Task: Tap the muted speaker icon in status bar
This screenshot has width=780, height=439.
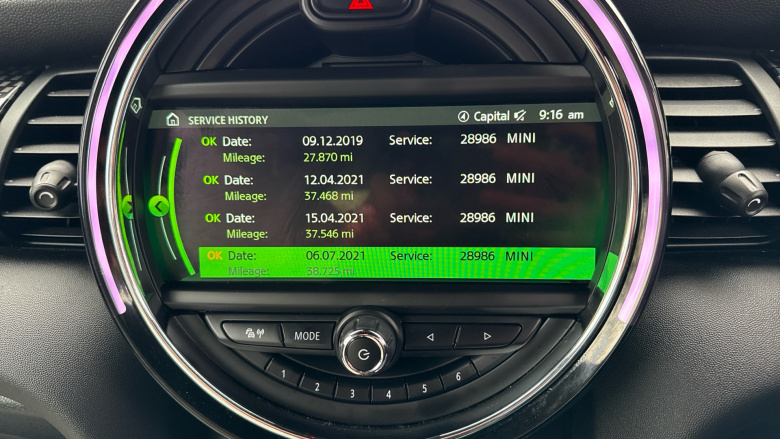Action: [x=521, y=116]
